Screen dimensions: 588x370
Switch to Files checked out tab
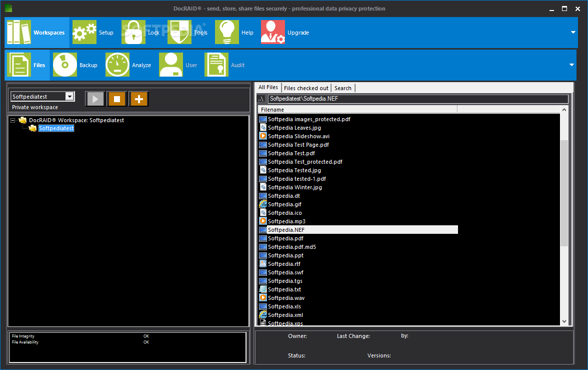point(306,88)
